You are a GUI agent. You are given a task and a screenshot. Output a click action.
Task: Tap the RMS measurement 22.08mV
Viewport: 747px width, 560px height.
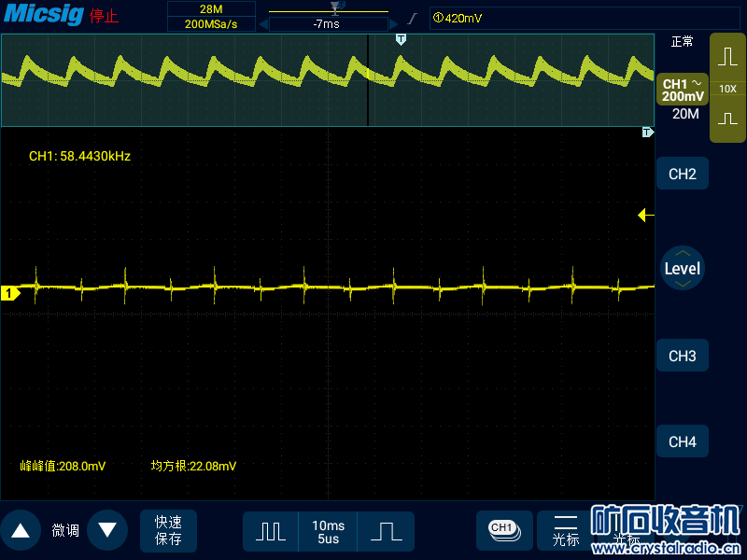193,466
